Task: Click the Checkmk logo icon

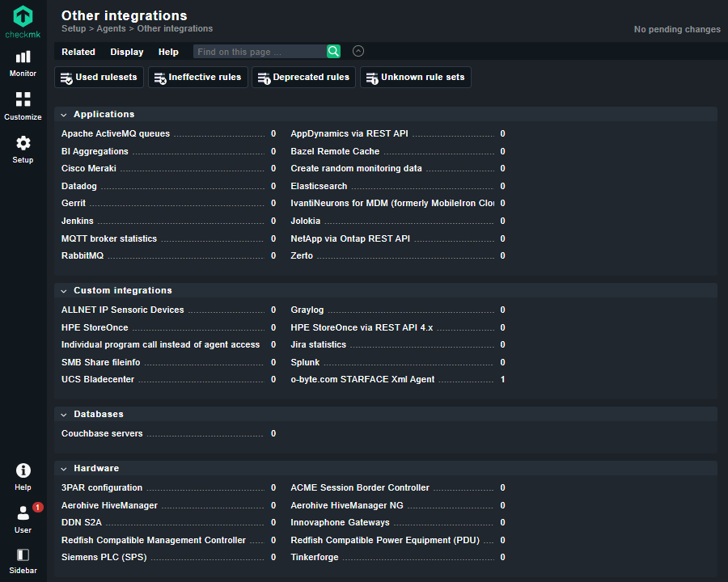Action: pos(23,17)
